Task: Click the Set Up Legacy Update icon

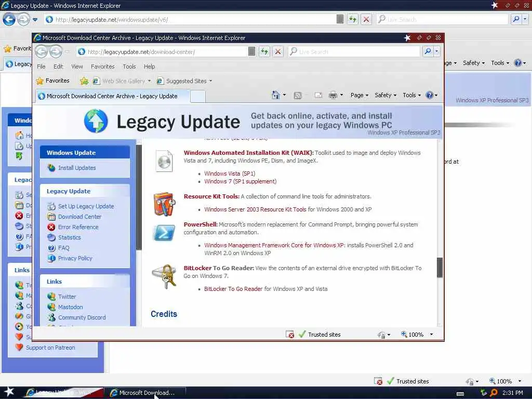Action: pos(51,206)
